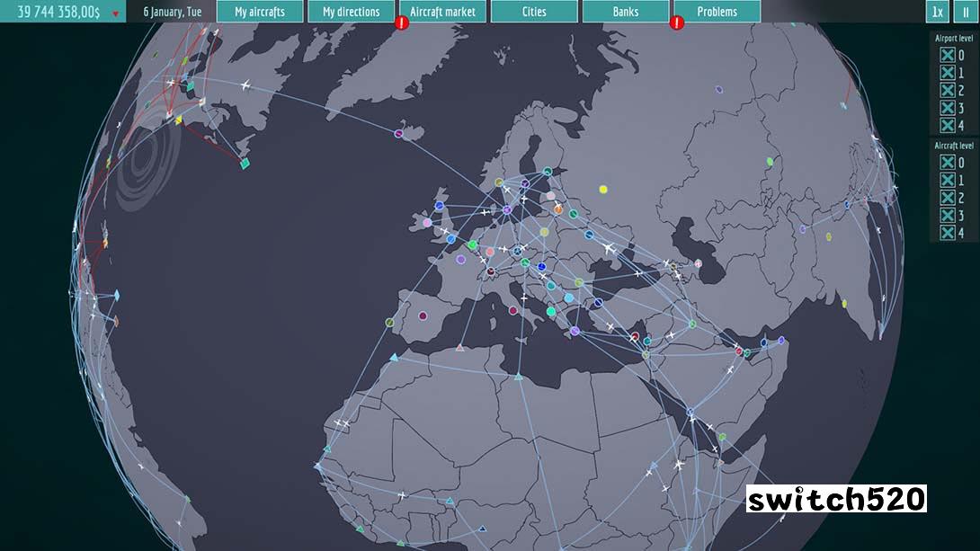This screenshot has width=980, height=551.
Task: Click the 39 744 358,00$ balance display
Action: coord(58,12)
